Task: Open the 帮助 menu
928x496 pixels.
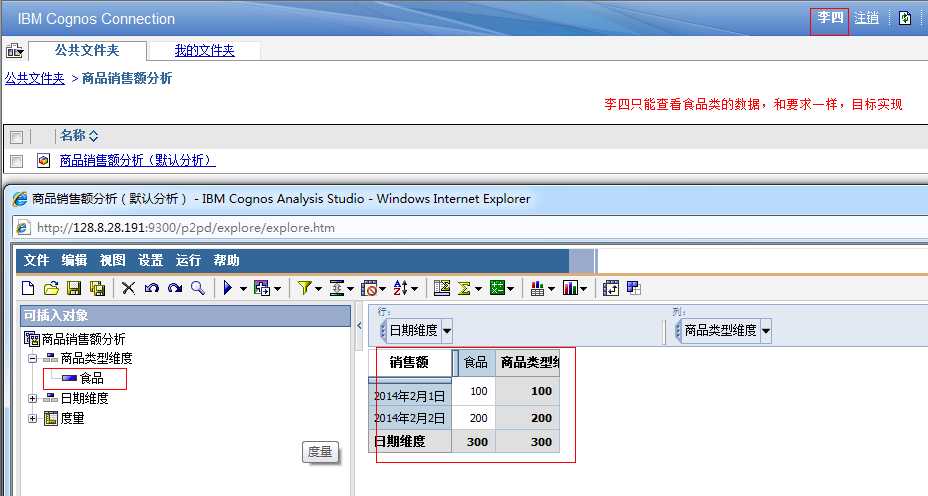Action: pyautogui.click(x=226, y=260)
